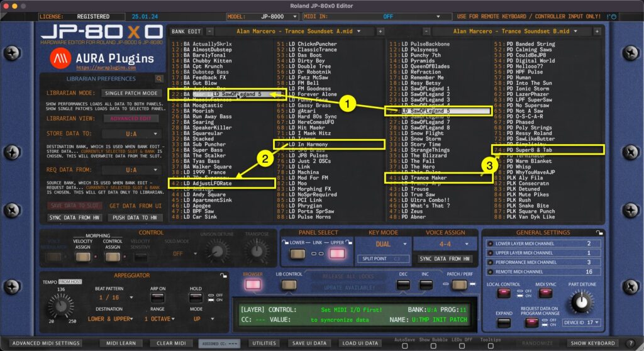Toggle the Arpeggiator section lock icon

pos(223,276)
